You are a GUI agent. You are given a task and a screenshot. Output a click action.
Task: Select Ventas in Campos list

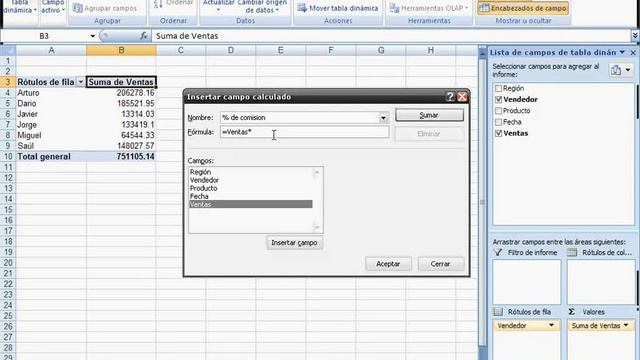(251, 204)
